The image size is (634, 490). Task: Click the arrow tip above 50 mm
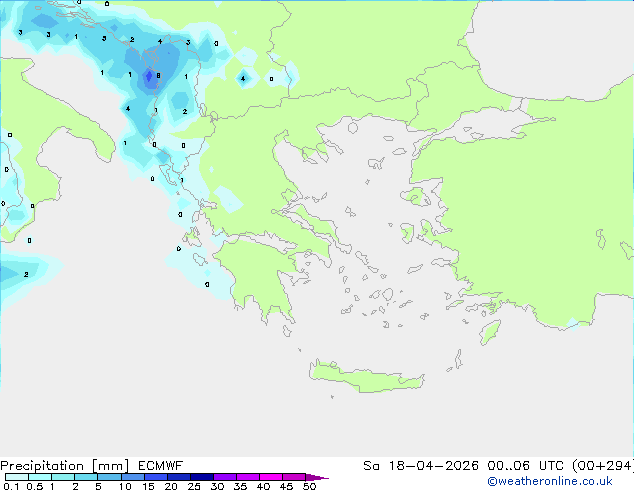pyautogui.click(x=317, y=477)
